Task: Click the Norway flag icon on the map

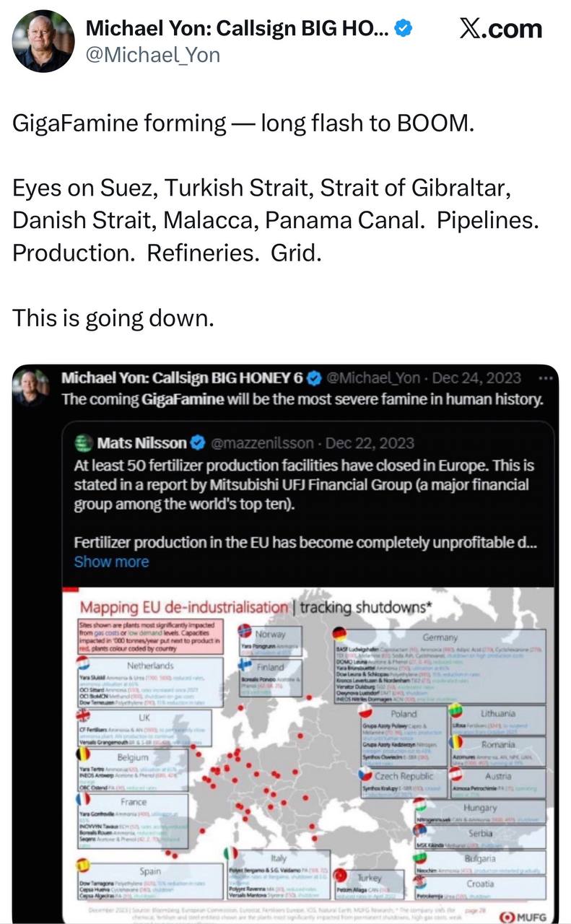Action: tap(244, 629)
